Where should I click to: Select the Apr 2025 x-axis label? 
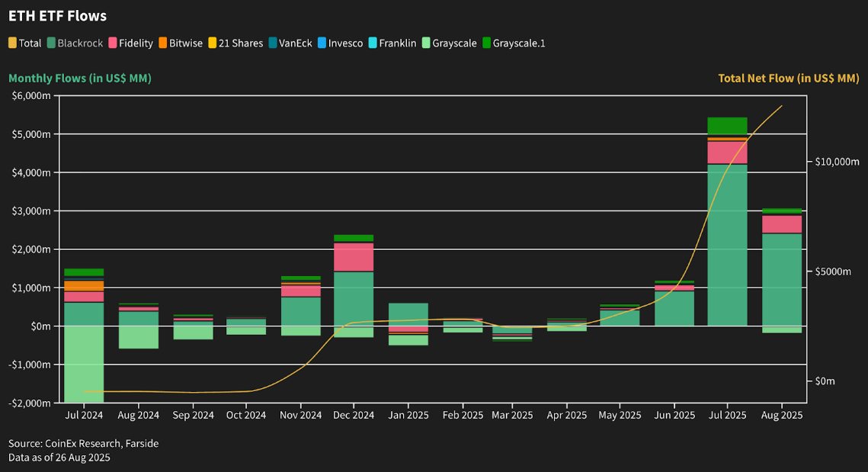(566, 415)
